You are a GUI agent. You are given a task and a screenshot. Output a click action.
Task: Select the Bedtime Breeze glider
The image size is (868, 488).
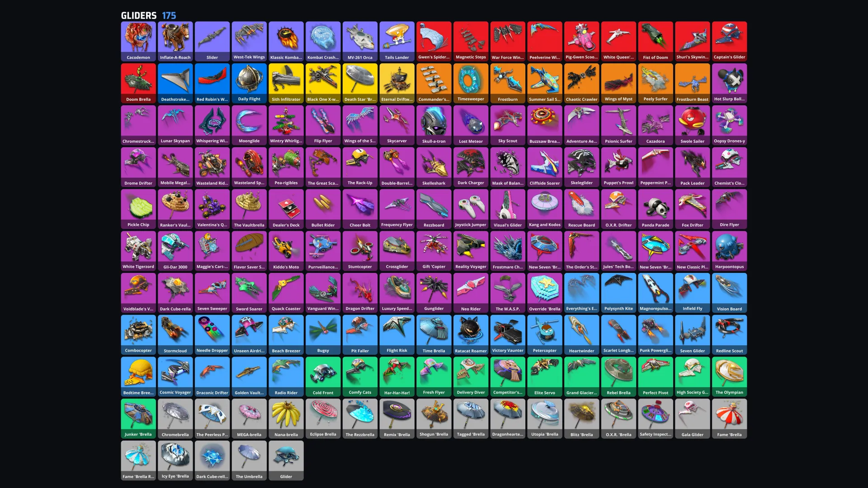pos(138,377)
